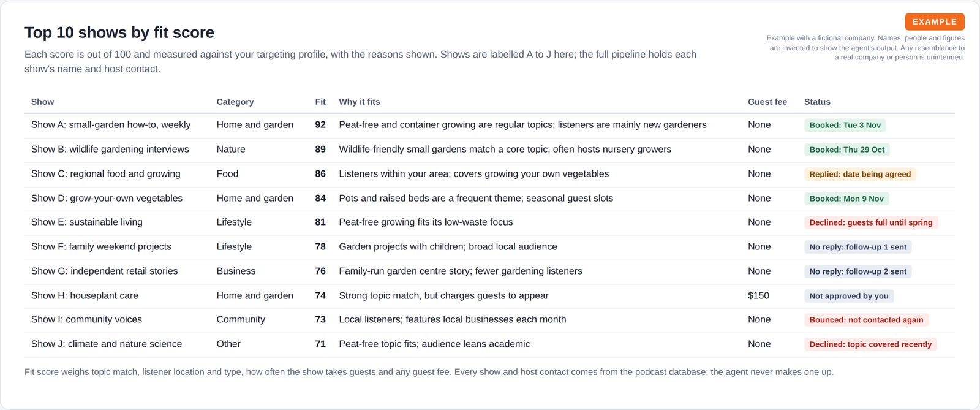Click Nature category for Show B

coord(231,150)
